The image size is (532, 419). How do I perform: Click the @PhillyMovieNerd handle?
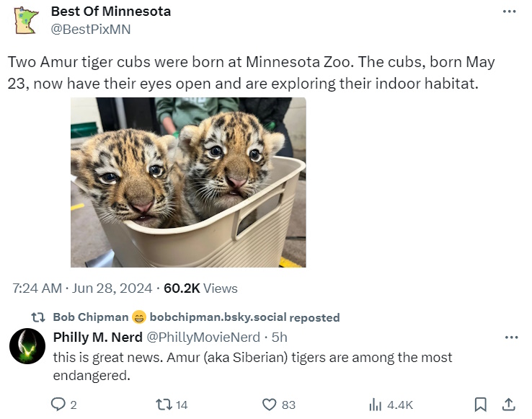pyautogui.click(x=204, y=337)
